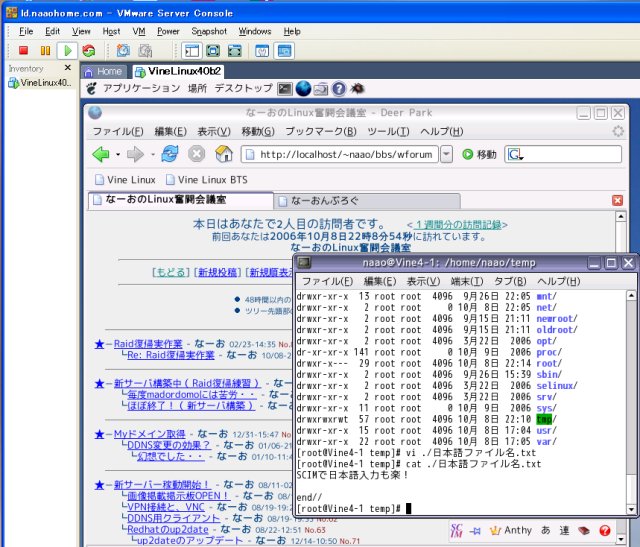
Task: Click the Reset VM toolbar icon
Action: (89, 51)
